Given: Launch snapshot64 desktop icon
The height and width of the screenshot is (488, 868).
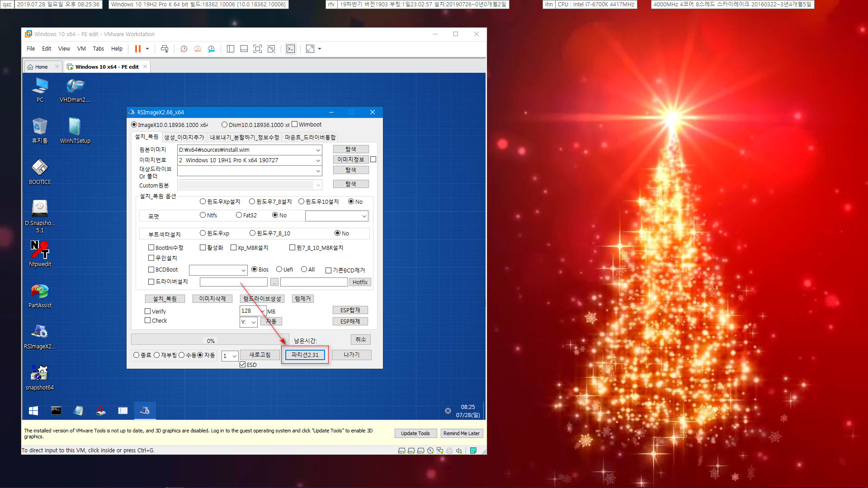Looking at the screenshot, I should (x=40, y=377).
